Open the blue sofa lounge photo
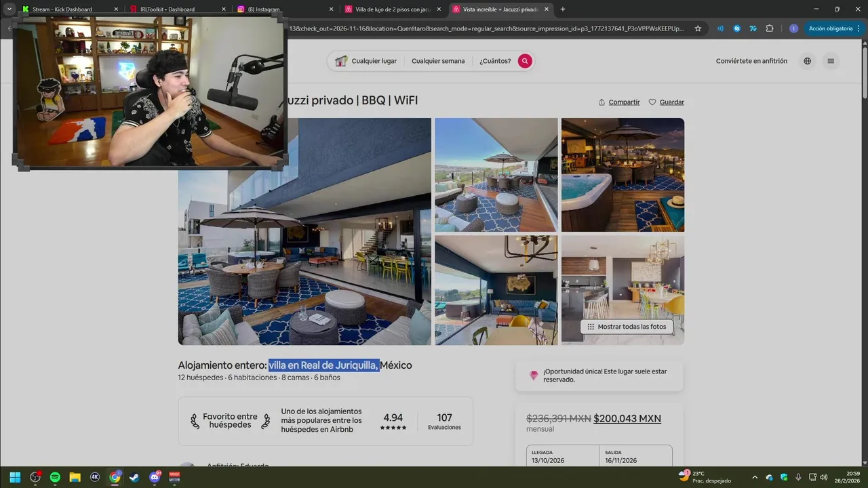Viewport: 868px width, 488px height. tap(496, 290)
